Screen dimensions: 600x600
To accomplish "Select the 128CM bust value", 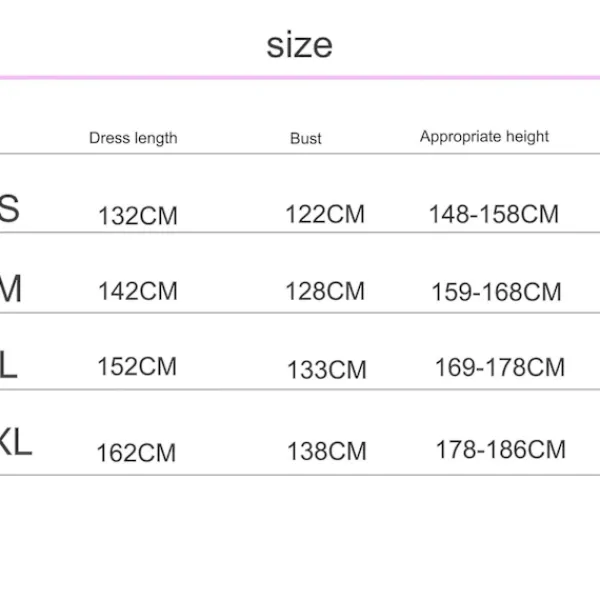I will (325, 291).
